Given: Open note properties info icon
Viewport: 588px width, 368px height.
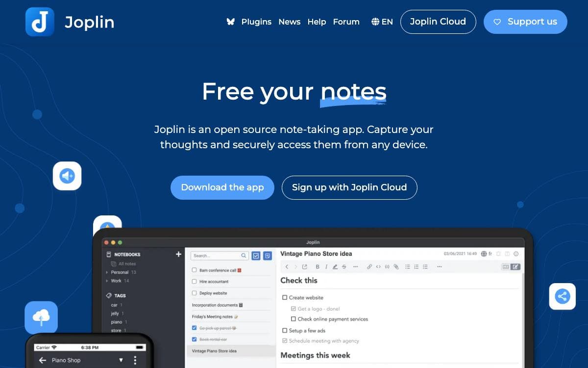Looking at the screenshot, I should pos(516,254).
